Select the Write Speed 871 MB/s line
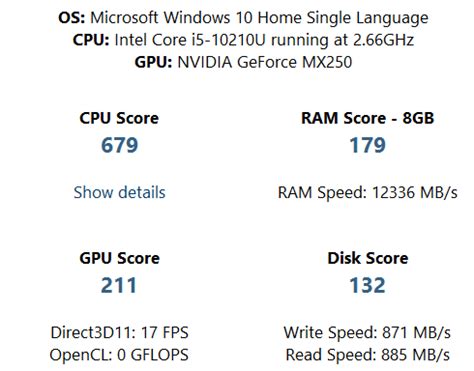474x371 pixels. click(367, 332)
